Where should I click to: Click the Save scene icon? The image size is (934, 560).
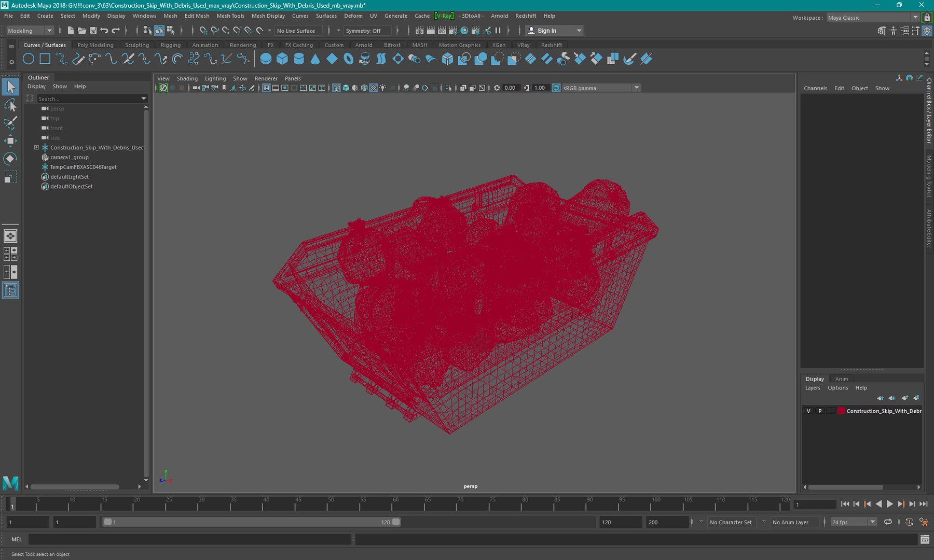(93, 31)
